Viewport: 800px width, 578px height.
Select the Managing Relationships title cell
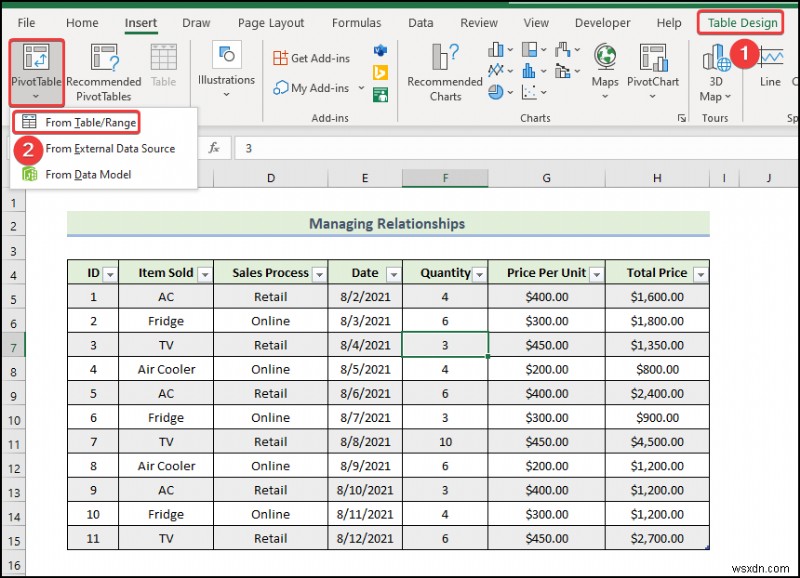(388, 223)
